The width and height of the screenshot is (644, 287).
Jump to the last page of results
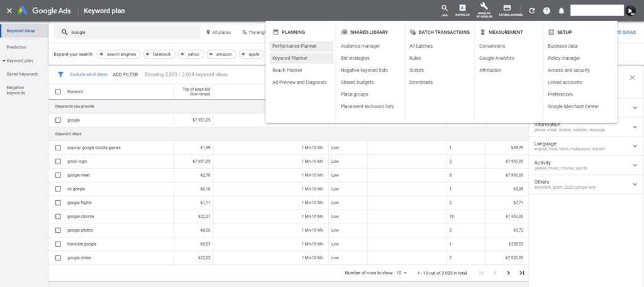pyautogui.click(x=521, y=273)
